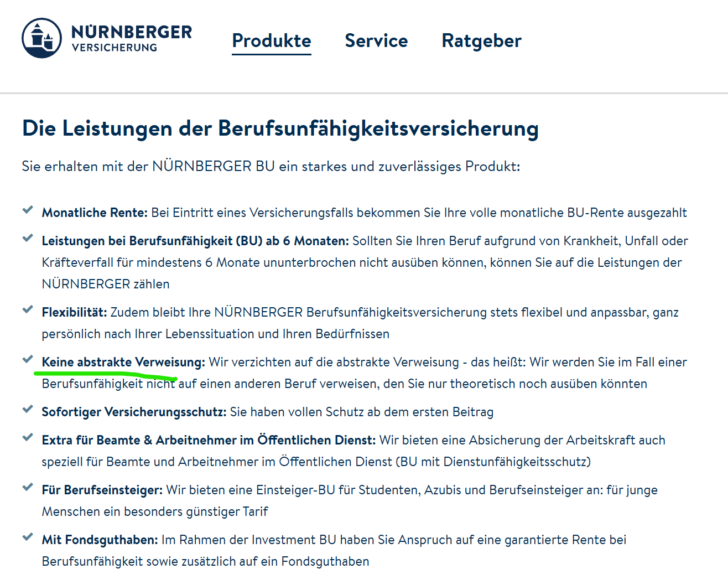Click the bold text Flexibilität:
The height and width of the screenshot is (579, 728).
pos(75,312)
